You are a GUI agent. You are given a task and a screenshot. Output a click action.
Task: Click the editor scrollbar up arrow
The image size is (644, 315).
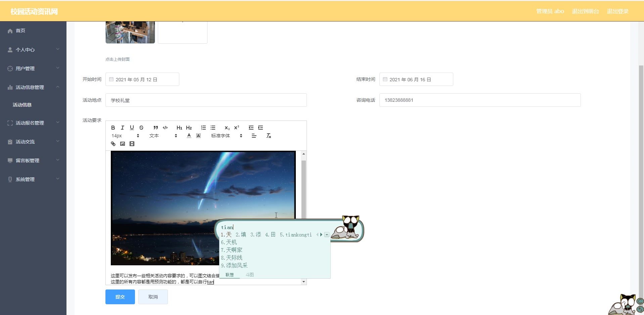(x=304, y=154)
